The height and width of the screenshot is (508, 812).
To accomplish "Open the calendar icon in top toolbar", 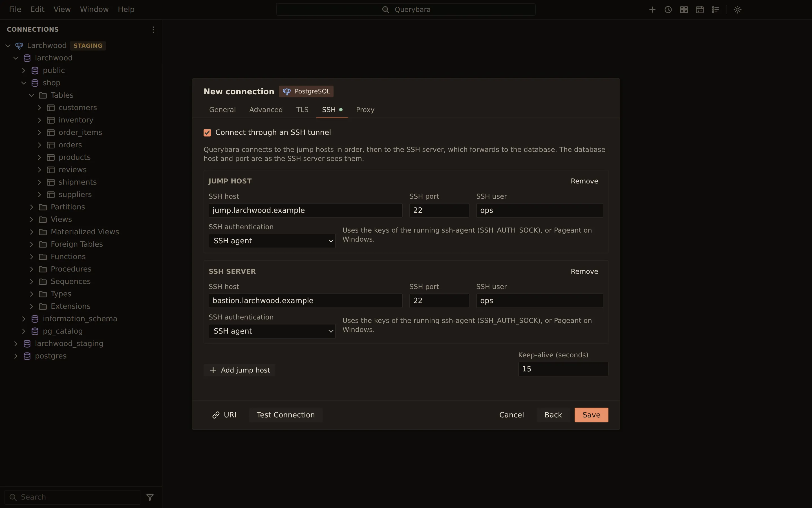I will (x=699, y=9).
